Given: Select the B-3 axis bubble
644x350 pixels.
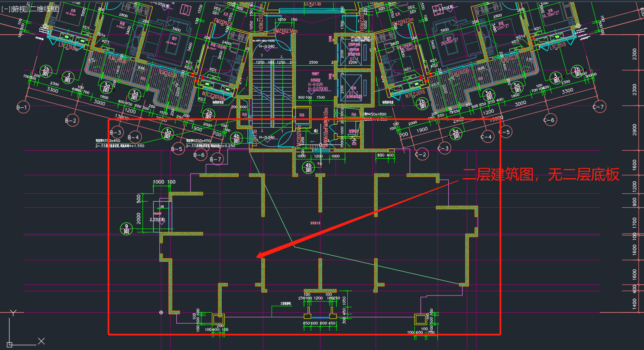Looking at the screenshot, I should [116, 132].
